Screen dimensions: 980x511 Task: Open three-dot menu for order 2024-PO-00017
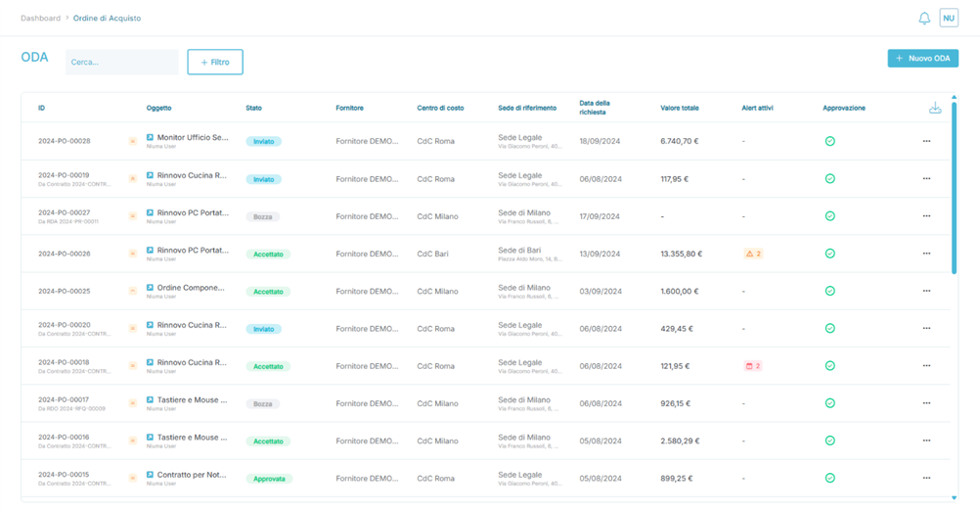[x=926, y=403]
